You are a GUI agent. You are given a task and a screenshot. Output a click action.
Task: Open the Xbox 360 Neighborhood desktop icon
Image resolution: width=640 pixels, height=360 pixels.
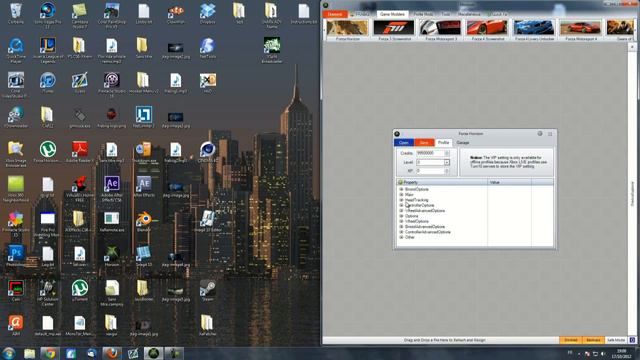16,189
